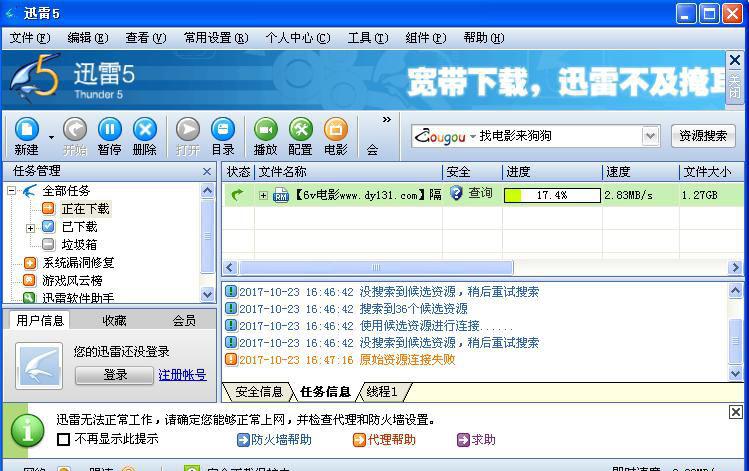Screen dimensions: 749x471
Task: Click the 资源搜索 button
Action: (703, 136)
